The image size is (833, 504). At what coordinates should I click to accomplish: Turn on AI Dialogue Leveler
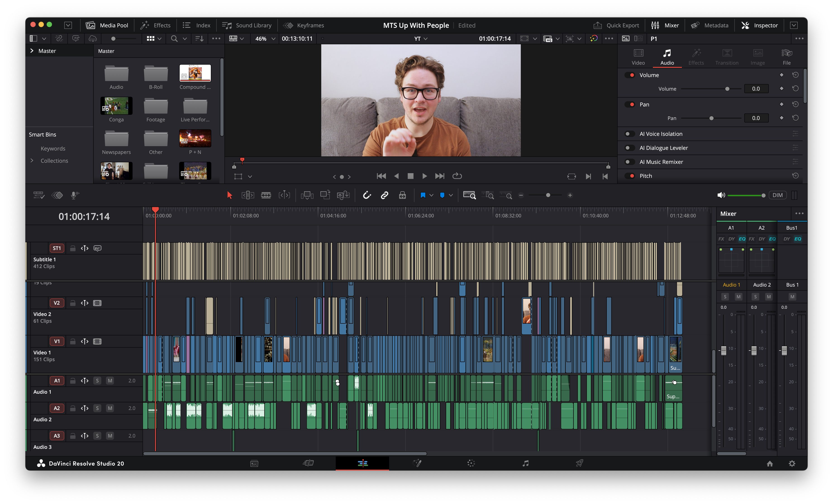[629, 148]
